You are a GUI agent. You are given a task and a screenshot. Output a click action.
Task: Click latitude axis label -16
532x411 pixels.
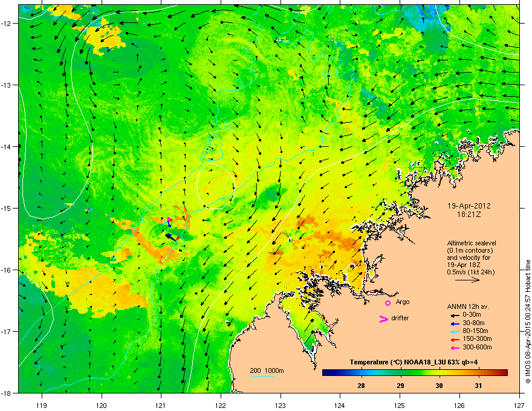point(7,270)
